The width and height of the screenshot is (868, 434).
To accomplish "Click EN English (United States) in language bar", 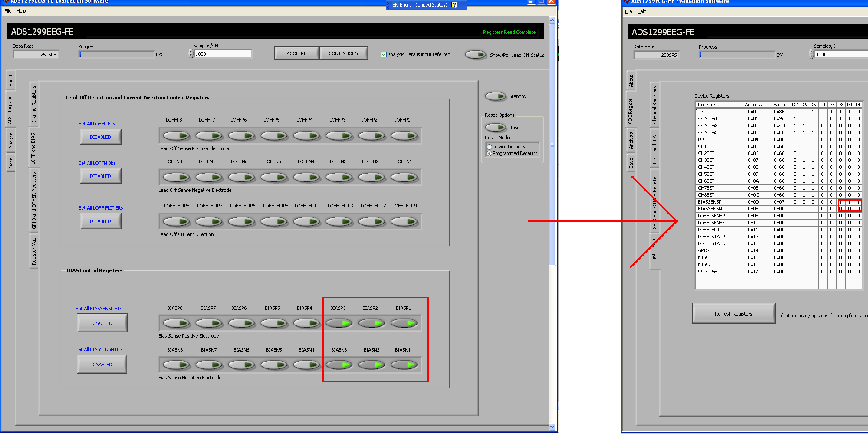I will click(419, 5).
